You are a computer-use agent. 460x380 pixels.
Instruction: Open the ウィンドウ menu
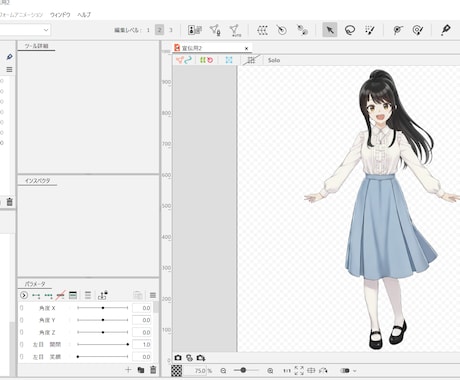(x=60, y=15)
